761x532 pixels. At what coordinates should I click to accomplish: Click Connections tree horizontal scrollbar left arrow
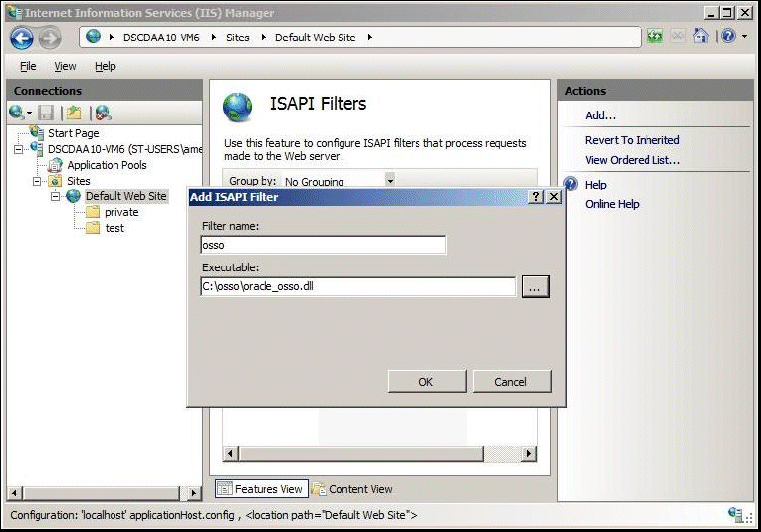14,493
